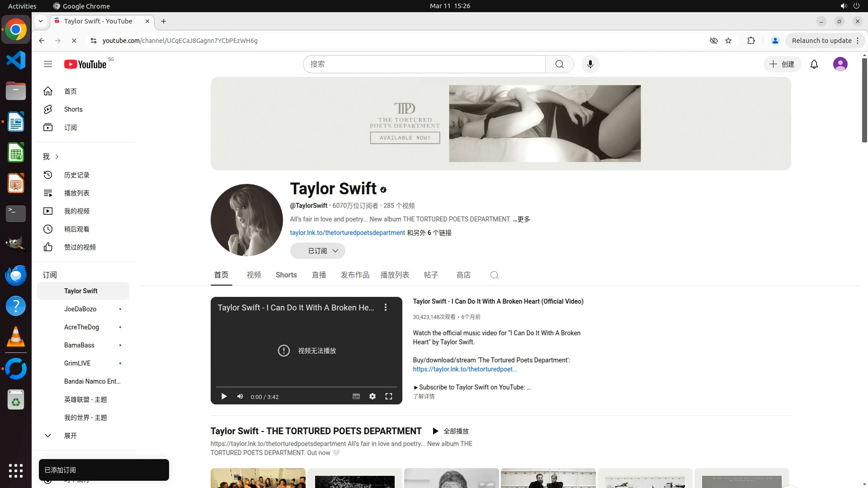
Task: Open the video's three-dot menu
Action: click(385, 307)
